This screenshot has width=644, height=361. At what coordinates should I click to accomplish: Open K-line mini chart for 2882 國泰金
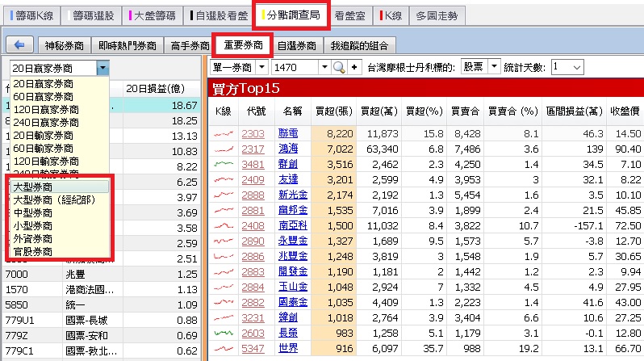click(224, 303)
